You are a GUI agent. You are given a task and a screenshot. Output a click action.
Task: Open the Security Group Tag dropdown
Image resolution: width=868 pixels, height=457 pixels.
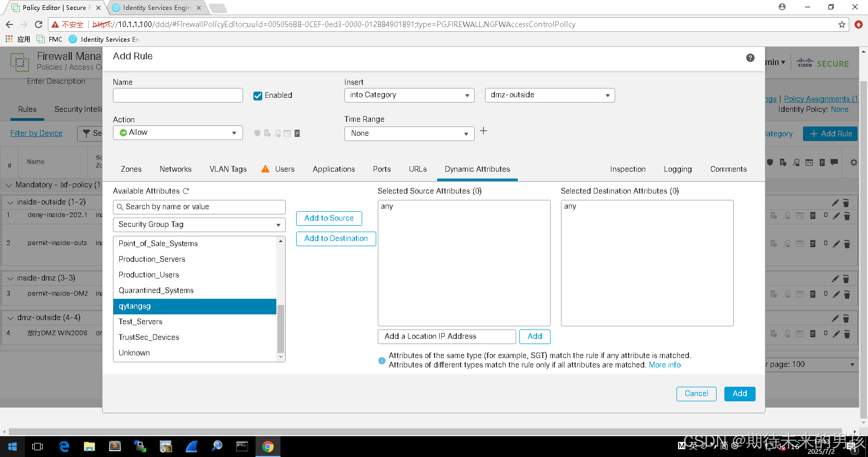[x=199, y=225]
